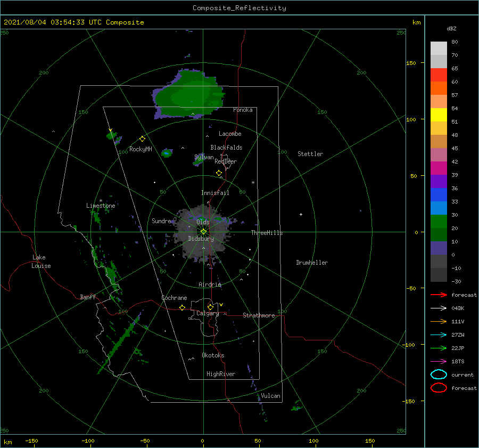Click the magenta 42 dBZ color swatch
Viewport: 479px width, 448px height.
[x=439, y=168]
